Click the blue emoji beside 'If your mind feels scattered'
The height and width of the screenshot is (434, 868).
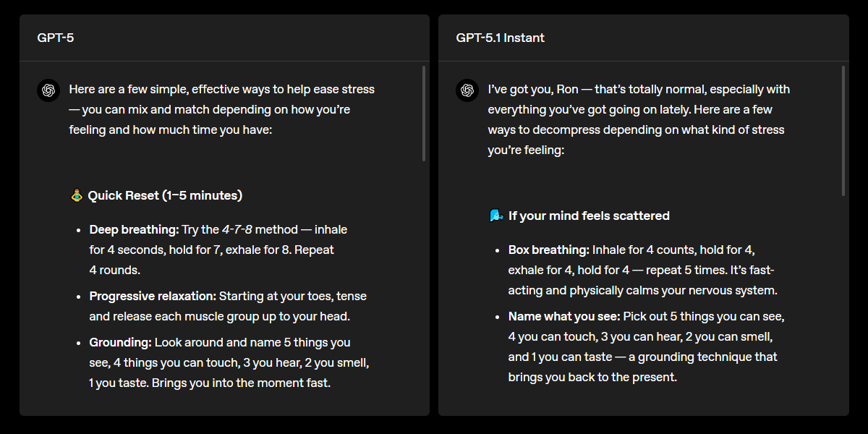(495, 216)
